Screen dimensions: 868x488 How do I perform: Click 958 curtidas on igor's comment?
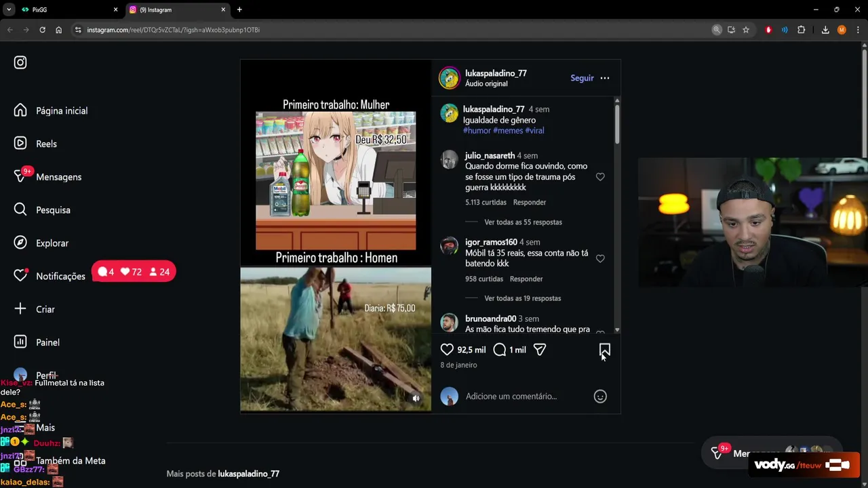click(x=484, y=279)
